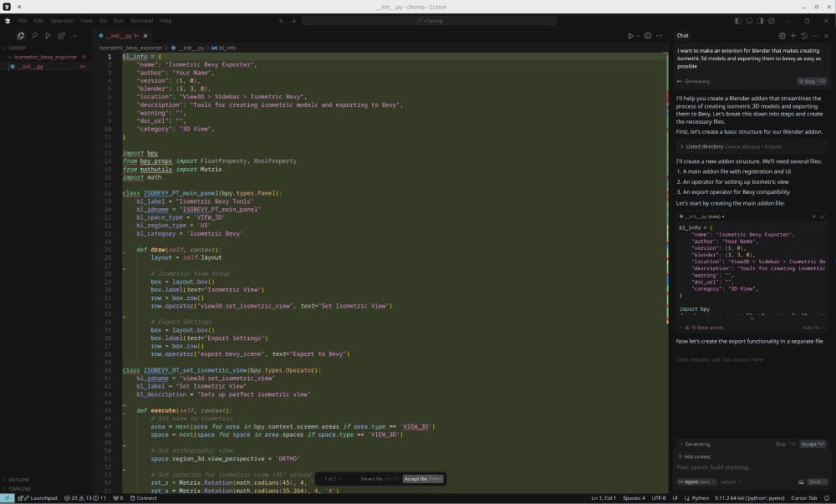Toggle the primary sidebar layout icon
Screen dimensions: 836x504
coord(738,21)
